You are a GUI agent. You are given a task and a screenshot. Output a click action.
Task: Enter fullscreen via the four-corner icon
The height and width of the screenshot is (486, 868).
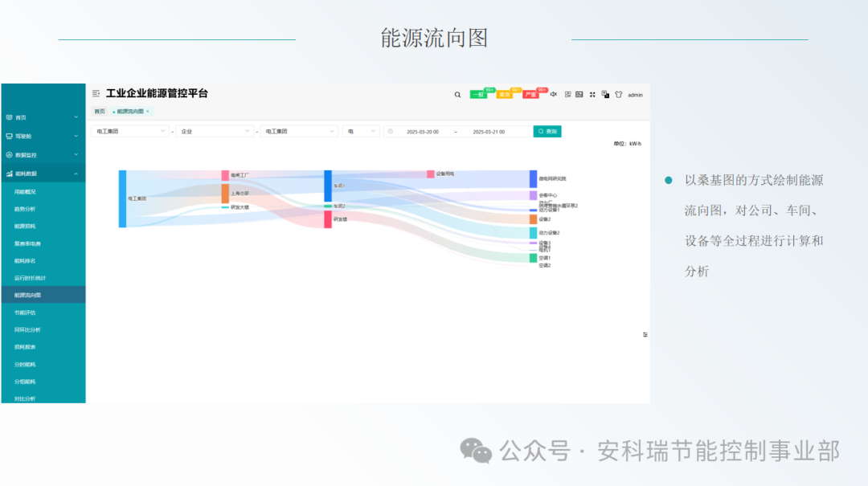pos(592,95)
